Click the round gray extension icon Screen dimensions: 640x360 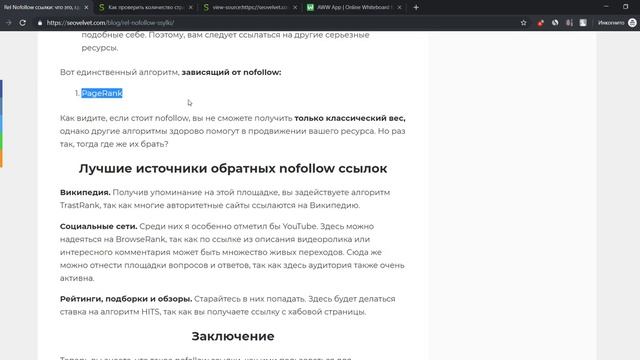pyautogui.click(x=555, y=23)
